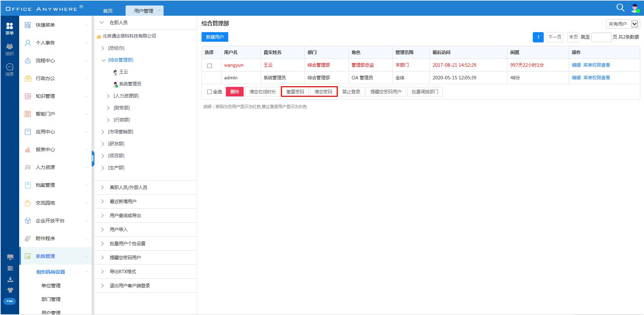Click the search magnifier icon

pos(620,8)
